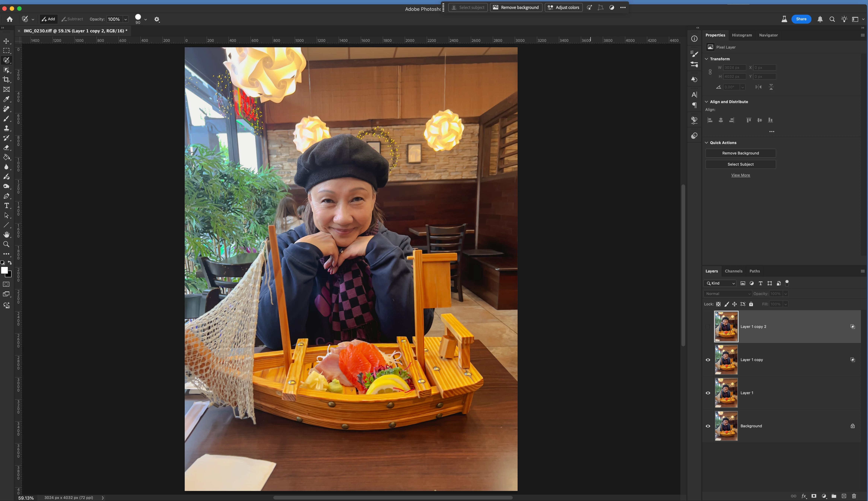Click the Home icon
Screen dimensions: 868x501
(x=10, y=19)
